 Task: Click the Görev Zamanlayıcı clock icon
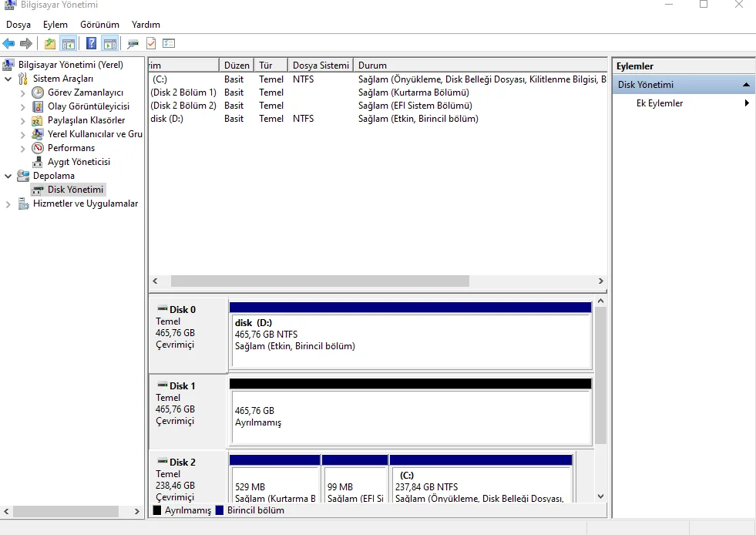(x=38, y=93)
